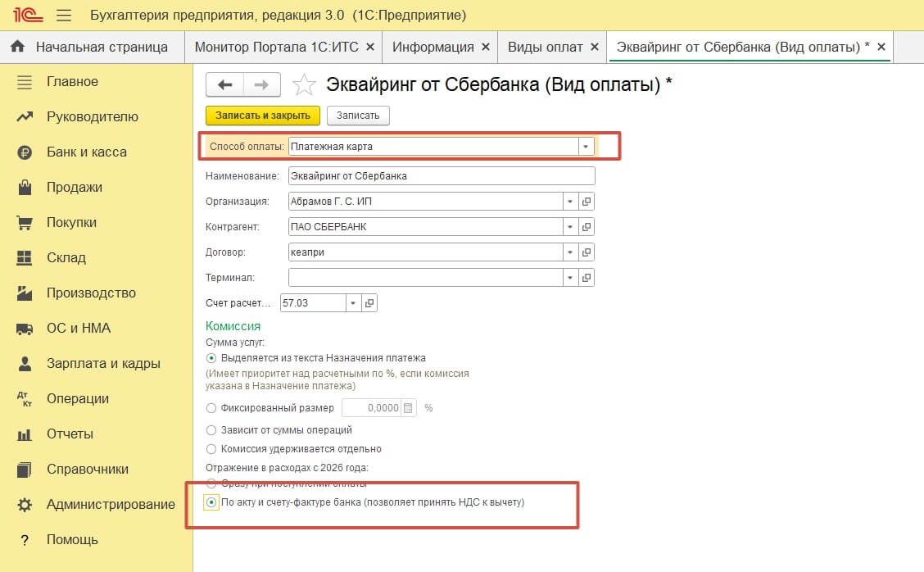Screen dimensions: 924x572
Task: Open Администрирование section
Action: [111, 505]
